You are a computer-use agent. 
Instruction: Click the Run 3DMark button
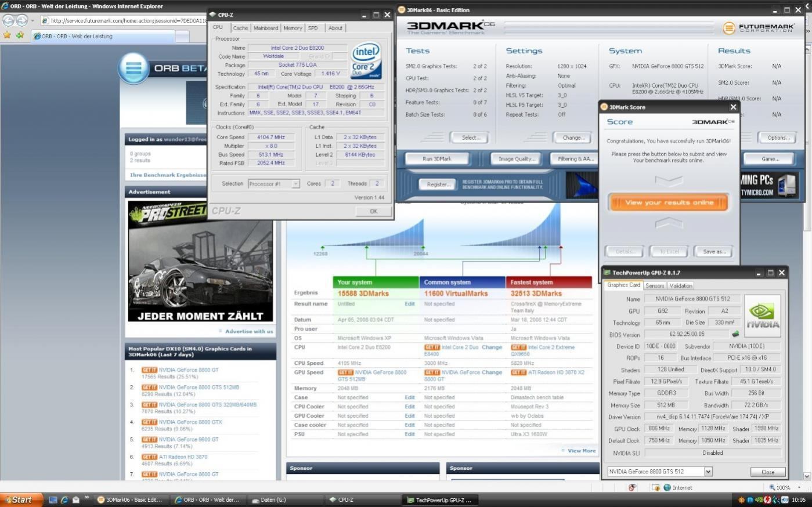[436, 159]
